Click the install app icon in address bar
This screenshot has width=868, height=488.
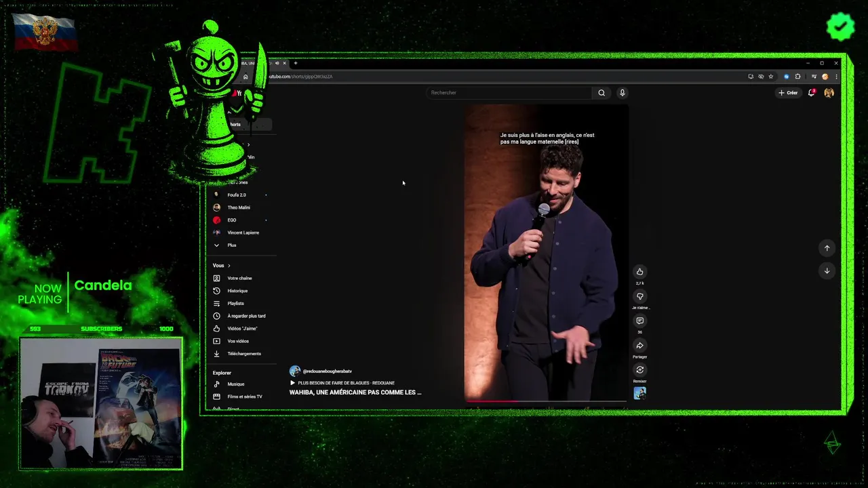pyautogui.click(x=751, y=77)
